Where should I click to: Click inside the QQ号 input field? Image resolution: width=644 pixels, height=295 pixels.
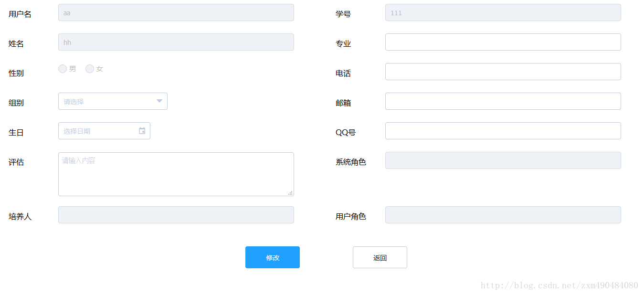[503, 131]
